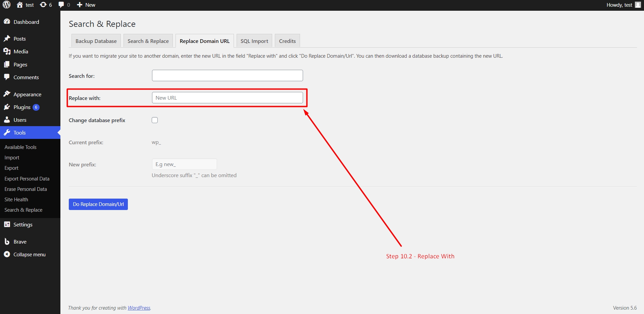Click Collapse menu label
The image size is (644, 314).
[30, 254]
